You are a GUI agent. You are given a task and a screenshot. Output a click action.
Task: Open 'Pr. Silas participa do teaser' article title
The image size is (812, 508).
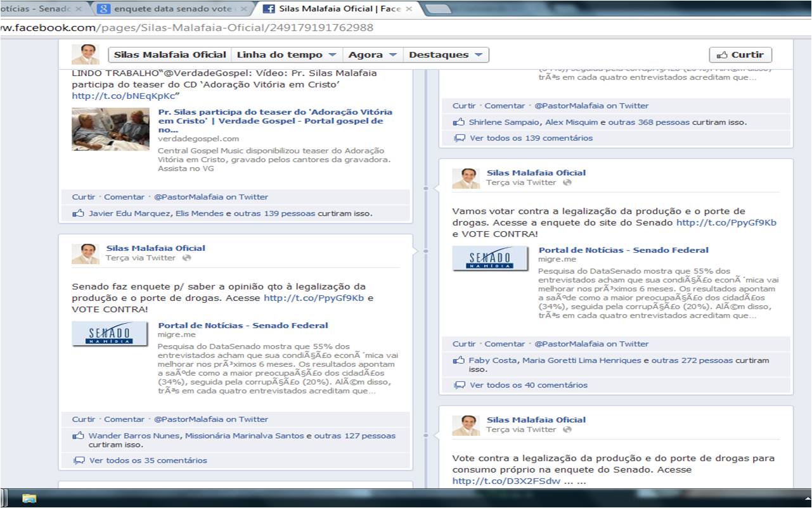pos(275,120)
